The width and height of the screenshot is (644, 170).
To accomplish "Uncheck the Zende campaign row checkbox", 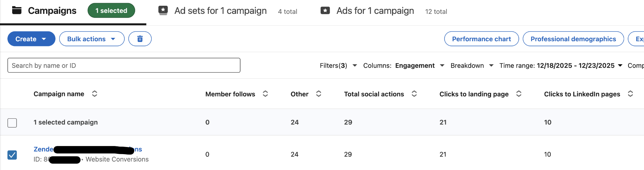I will (12, 155).
